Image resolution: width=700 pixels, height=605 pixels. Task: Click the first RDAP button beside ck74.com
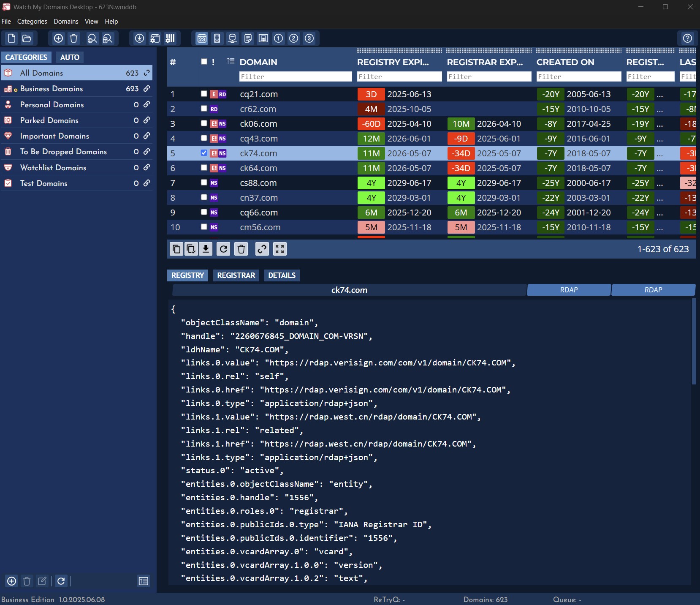tap(569, 290)
